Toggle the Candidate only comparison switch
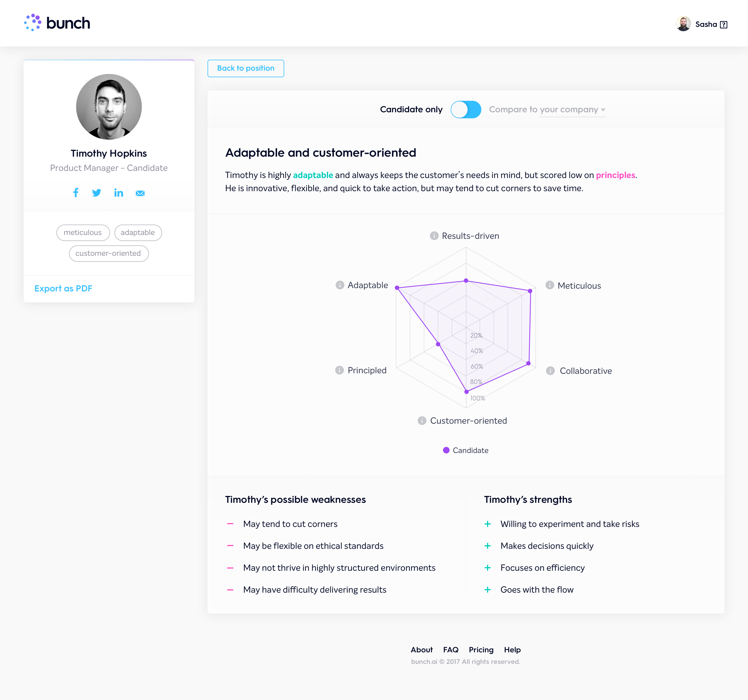This screenshot has width=748, height=700. pyautogui.click(x=466, y=110)
